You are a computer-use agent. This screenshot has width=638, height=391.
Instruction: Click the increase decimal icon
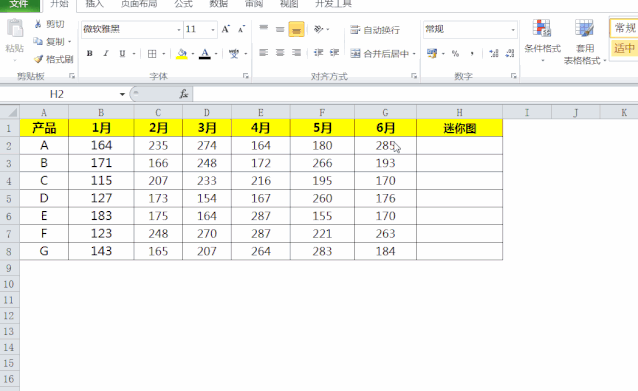494,53
